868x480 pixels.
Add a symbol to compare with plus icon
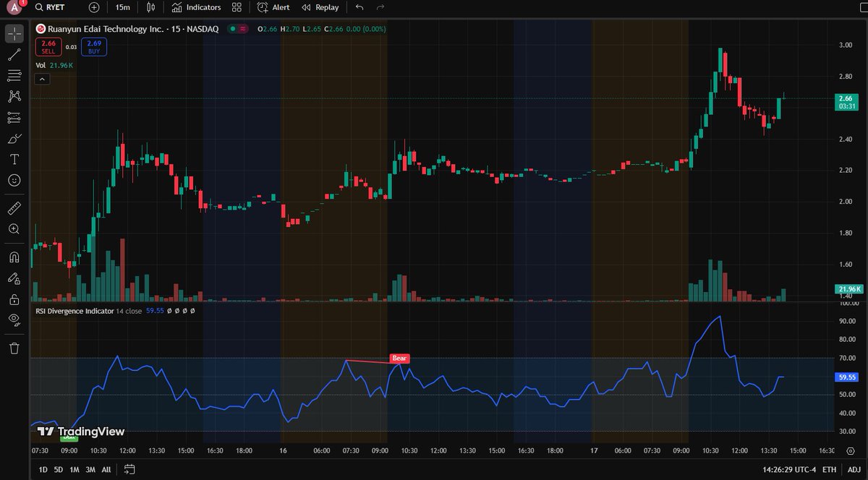pyautogui.click(x=94, y=7)
